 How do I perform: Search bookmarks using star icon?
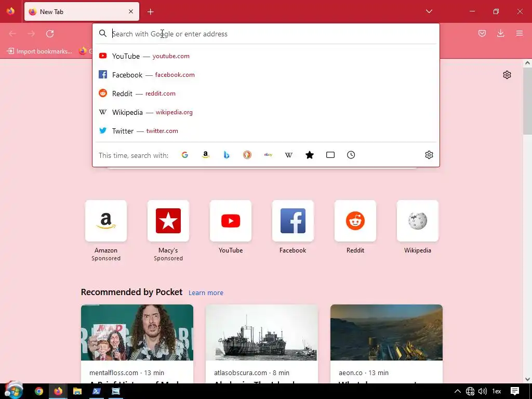pos(310,155)
